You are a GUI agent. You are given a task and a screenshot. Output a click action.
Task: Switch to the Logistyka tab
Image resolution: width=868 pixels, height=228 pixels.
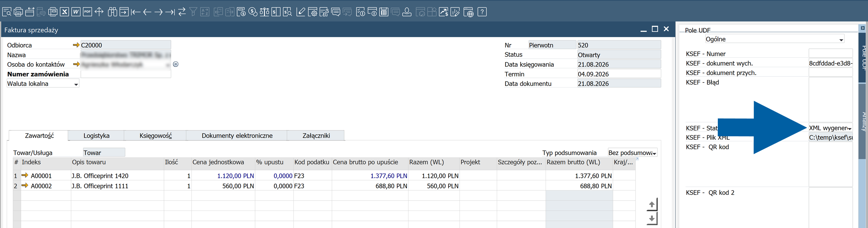(x=96, y=136)
